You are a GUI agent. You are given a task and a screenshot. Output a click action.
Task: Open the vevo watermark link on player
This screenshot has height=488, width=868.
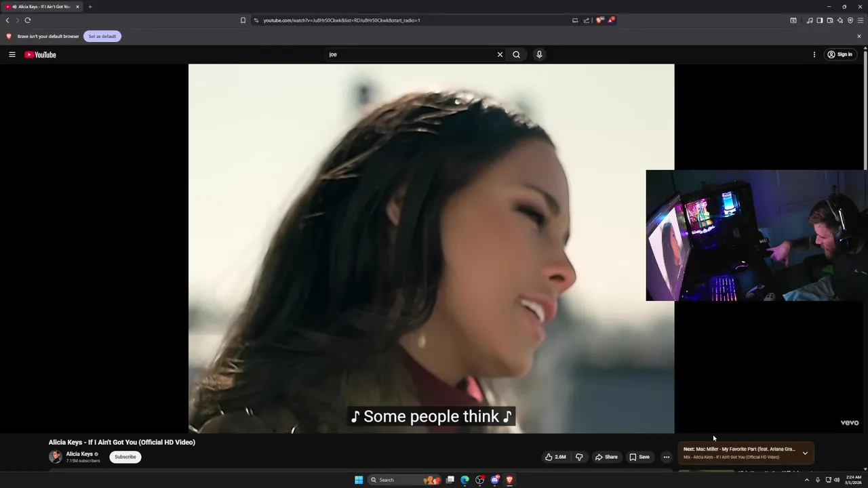(x=850, y=423)
